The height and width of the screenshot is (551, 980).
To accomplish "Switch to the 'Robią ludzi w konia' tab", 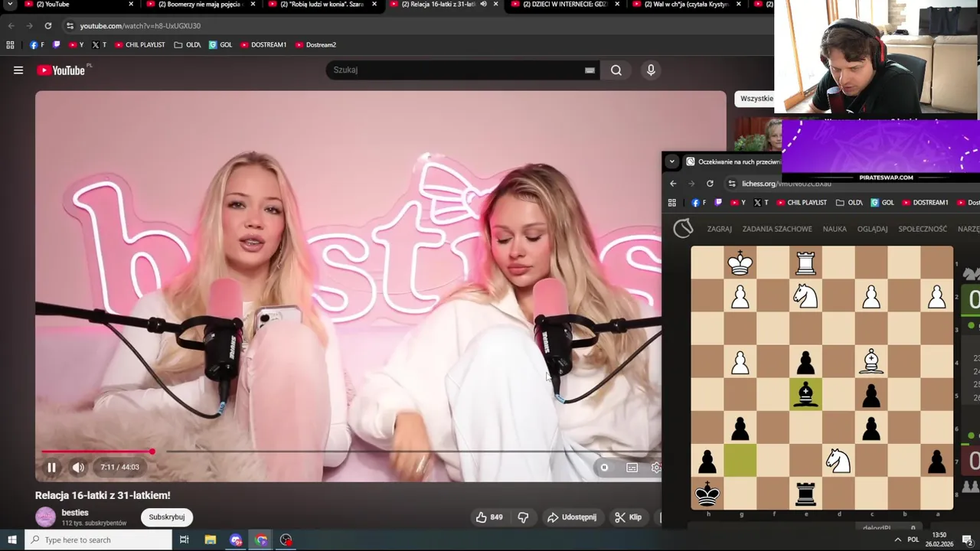I will (x=322, y=5).
